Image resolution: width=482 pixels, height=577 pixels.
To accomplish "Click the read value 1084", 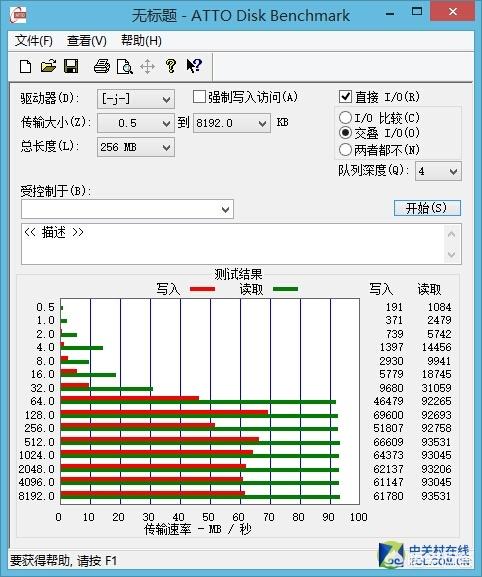I will (439, 307).
